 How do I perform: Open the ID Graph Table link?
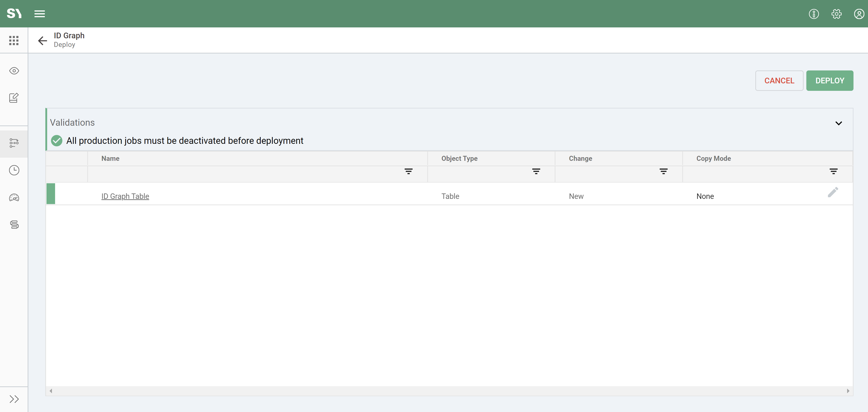click(125, 196)
